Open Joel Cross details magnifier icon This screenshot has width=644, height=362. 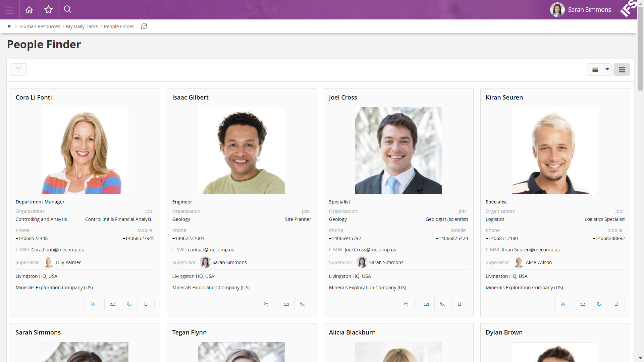tap(406, 304)
